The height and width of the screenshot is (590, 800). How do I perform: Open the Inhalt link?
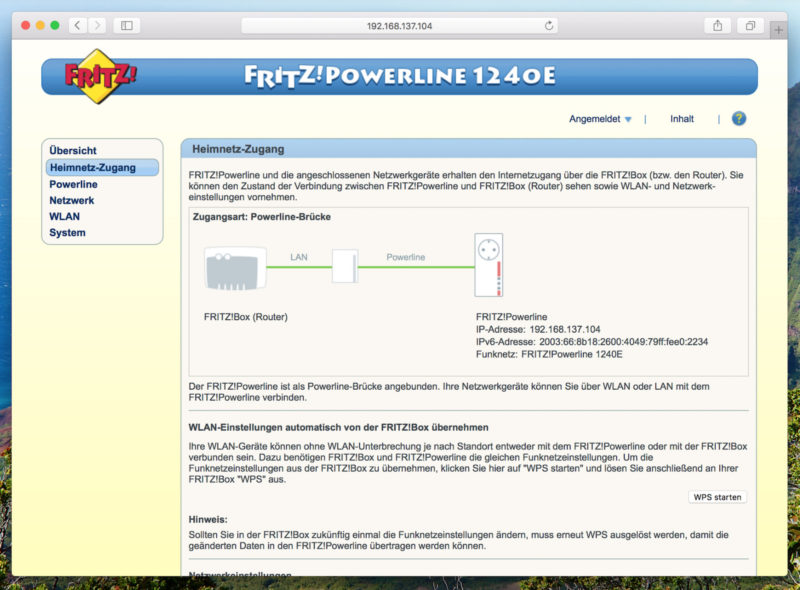[682, 119]
